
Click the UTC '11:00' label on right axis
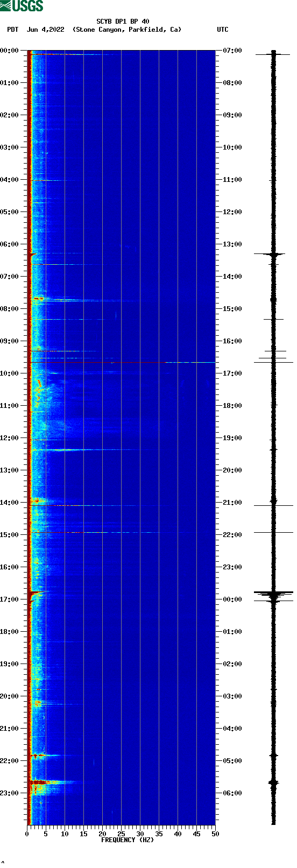pyautogui.click(x=232, y=180)
